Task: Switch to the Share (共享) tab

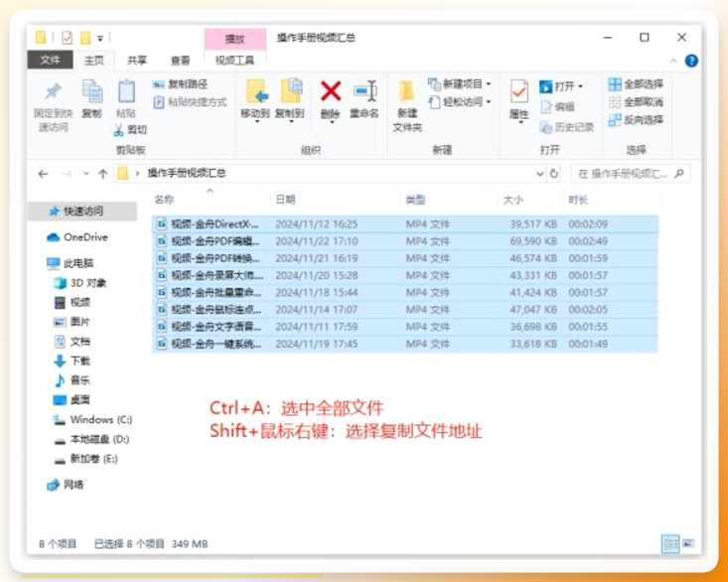Action: pyautogui.click(x=137, y=60)
